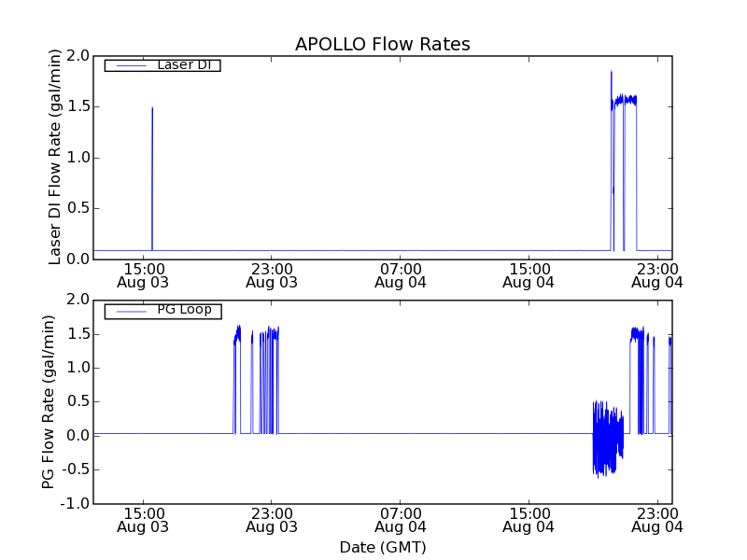Click the 1.5 tick on Laser DI y-axis
The height and width of the screenshot is (560, 747).
(x=78, y=106)
